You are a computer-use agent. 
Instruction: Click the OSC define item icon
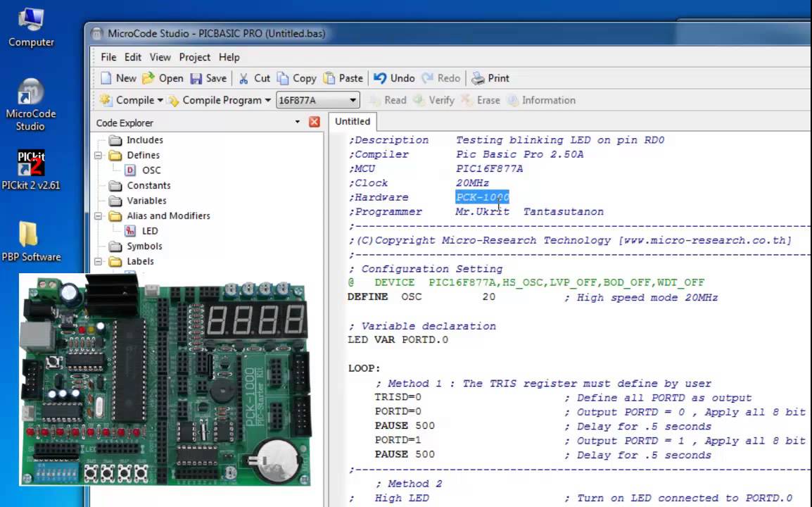tap(130, 170)
